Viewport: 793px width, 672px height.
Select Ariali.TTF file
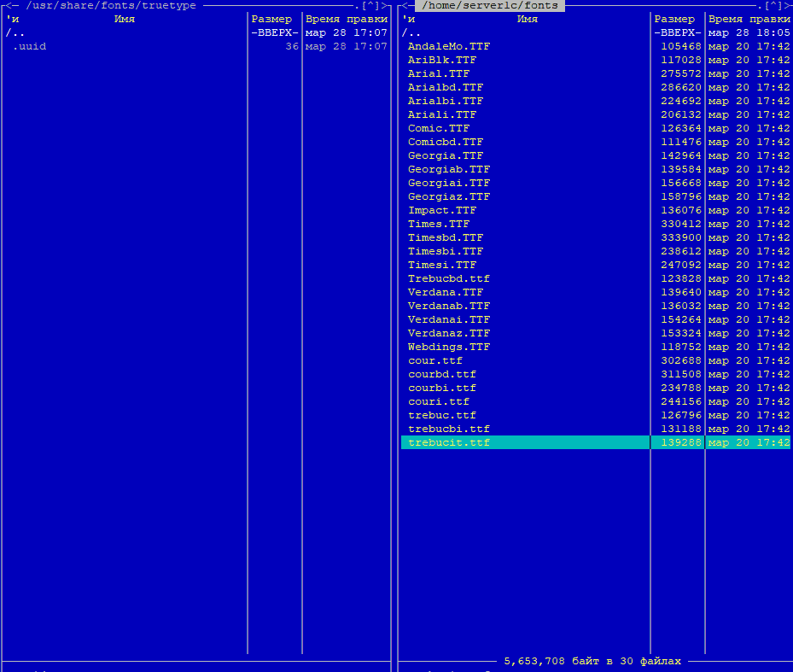click(442, 115)
